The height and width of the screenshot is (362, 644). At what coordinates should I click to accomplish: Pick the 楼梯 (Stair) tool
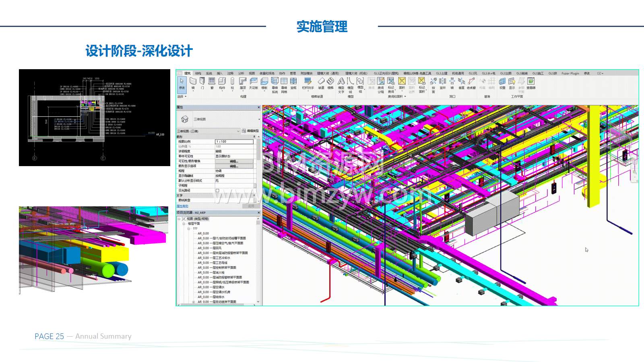pos(330,83)
